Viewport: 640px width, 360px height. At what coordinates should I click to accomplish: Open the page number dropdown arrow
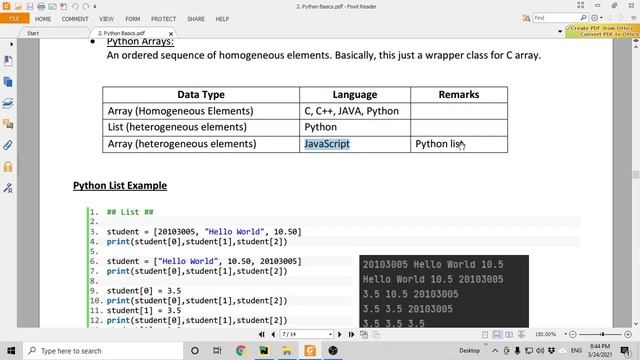(330, 334)
